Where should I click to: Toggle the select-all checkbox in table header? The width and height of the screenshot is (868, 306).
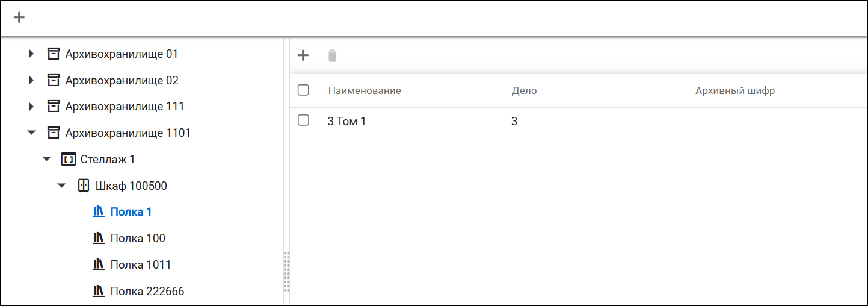pyautogui.click(x=303, y=90)
